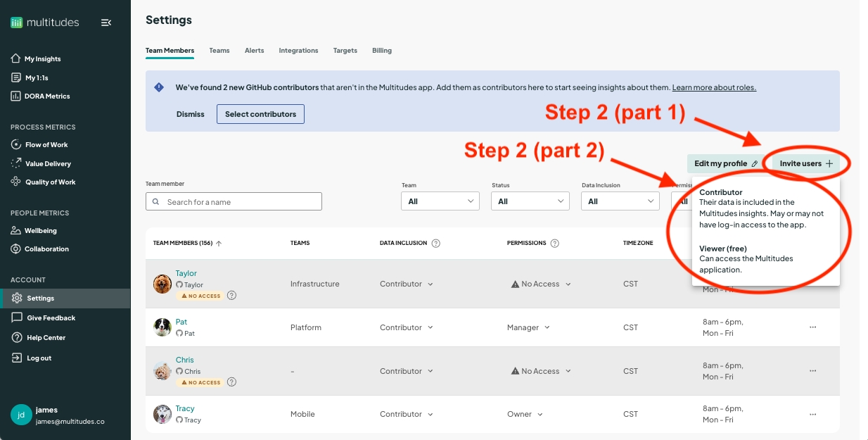Open My Insights from the sidebar
The image size is (868, 440).
pos(42,59)
